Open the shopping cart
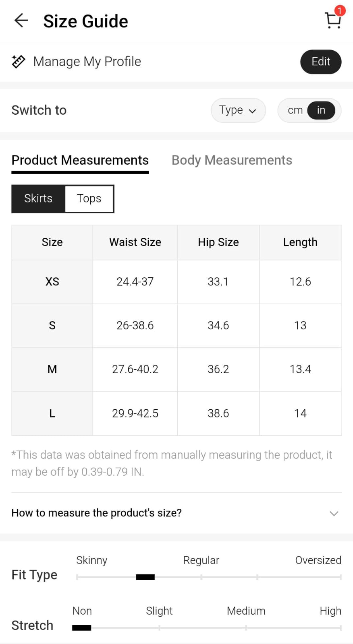 click(333, 21)
